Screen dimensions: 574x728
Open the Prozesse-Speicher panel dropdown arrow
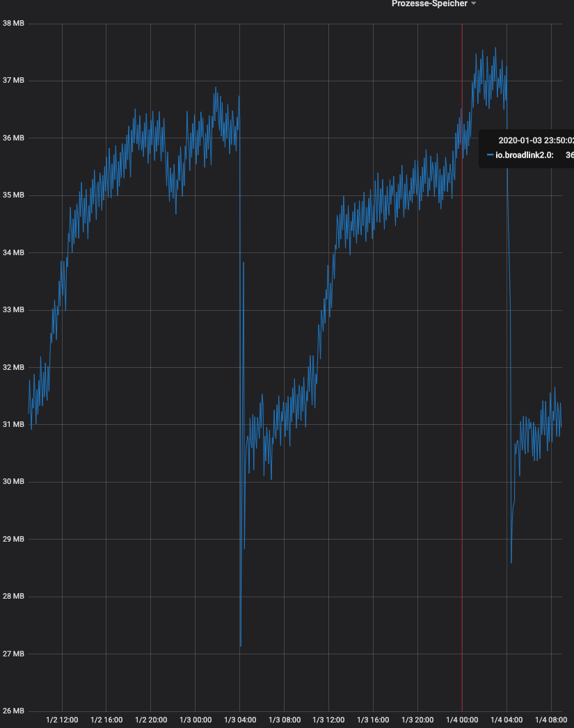point(474,3)
